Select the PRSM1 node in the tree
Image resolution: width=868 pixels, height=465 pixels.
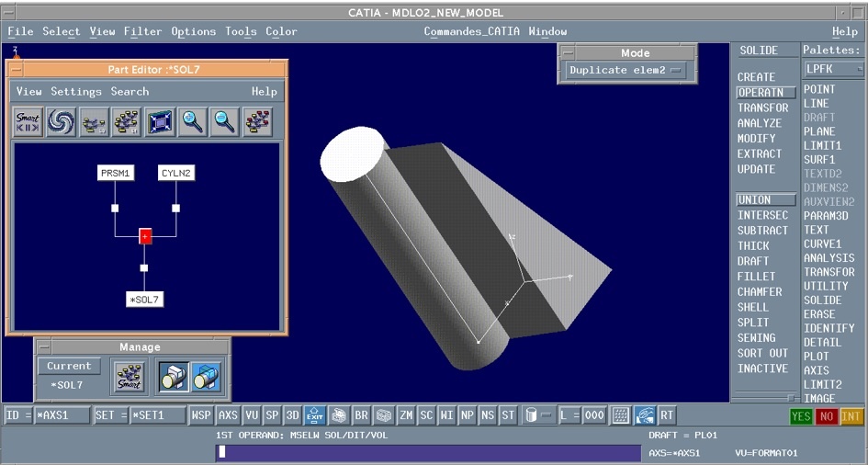[116, 174]
